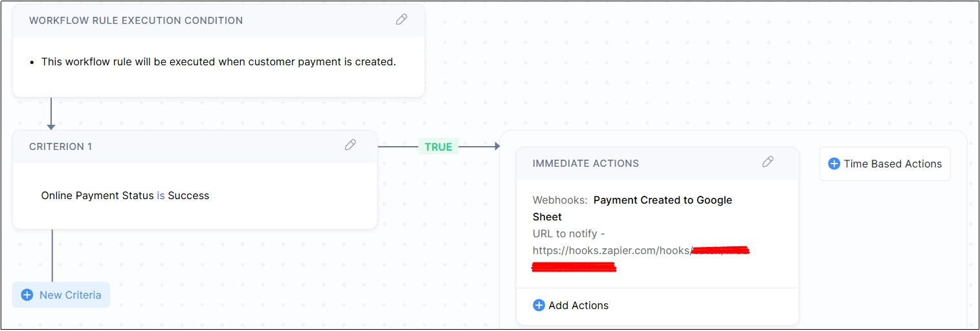Click the Criterion 1 pencil edit icon
Viewport: 980px width, 331px height.
pos(350,145)
